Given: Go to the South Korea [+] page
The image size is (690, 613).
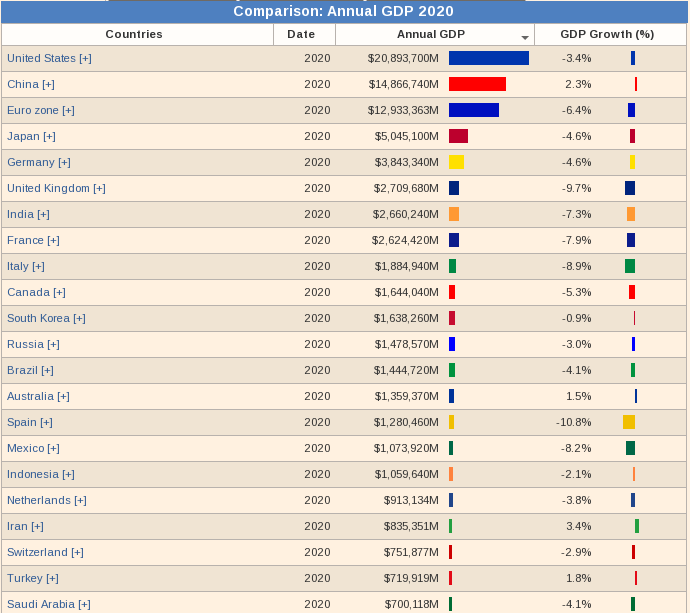Looking at the screenshot, I should (x=46, y=318).
